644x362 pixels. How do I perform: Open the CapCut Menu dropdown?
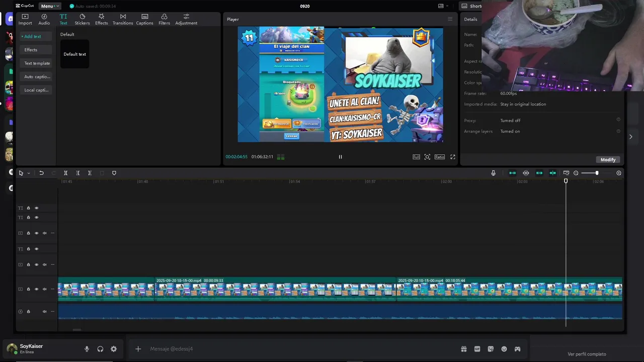click(50, 6)
